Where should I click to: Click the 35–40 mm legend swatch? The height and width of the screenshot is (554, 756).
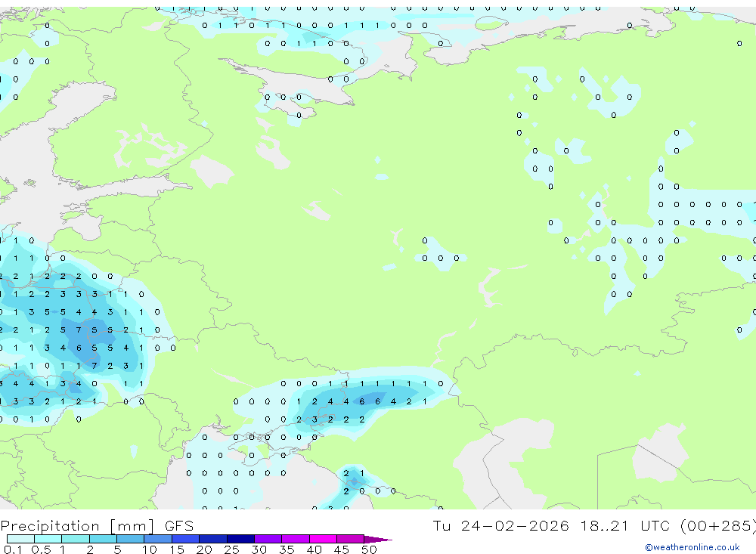(296, 539)
